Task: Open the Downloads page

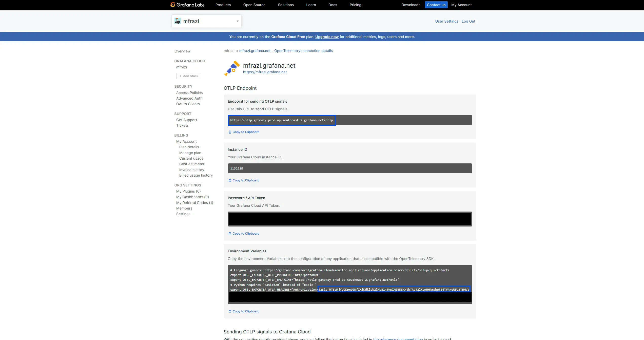Action: point(411,5)
